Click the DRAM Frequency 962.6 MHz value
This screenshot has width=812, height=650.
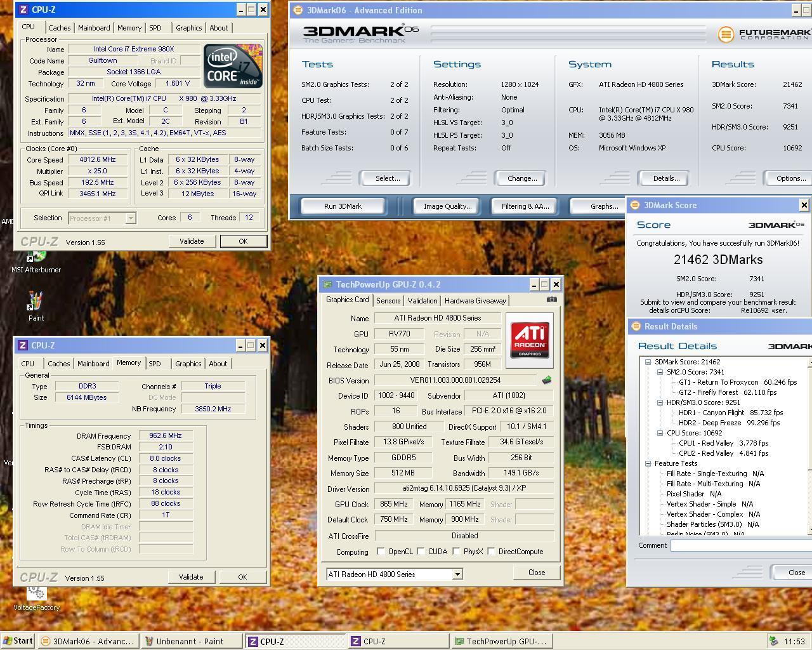tap(166, 436)
